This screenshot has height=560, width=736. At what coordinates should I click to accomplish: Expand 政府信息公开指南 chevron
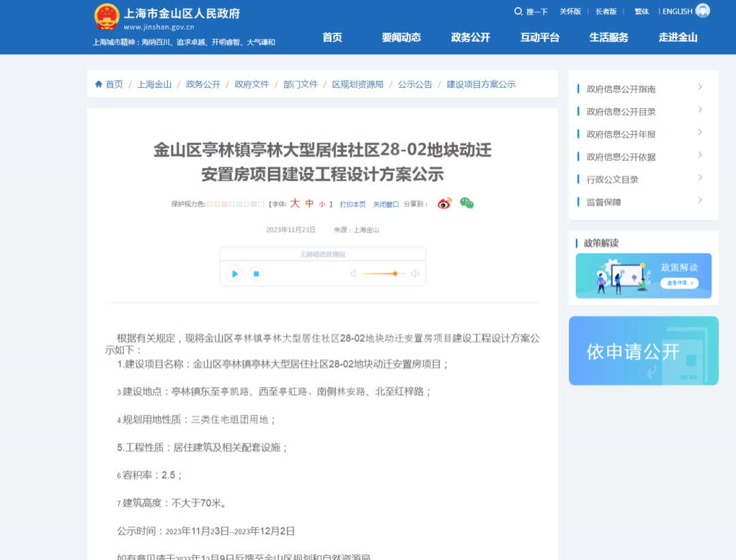(700, 87)
